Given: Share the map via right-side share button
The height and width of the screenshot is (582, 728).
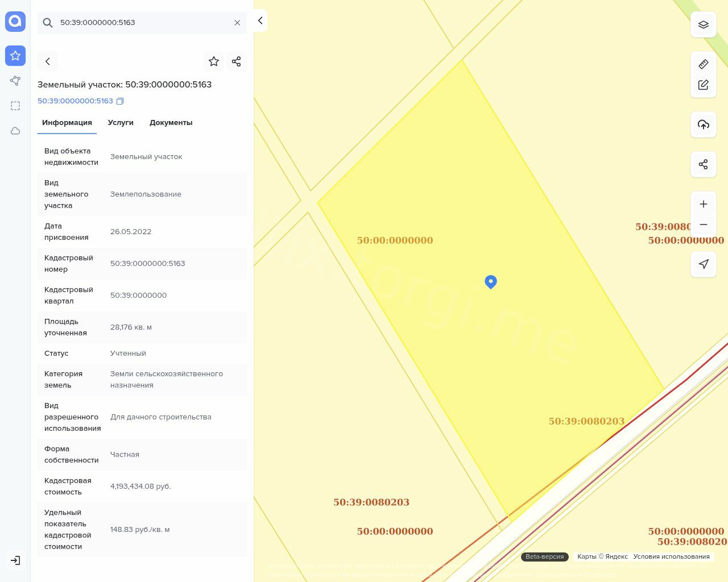Looking at the screenshot, I should 703,164.
